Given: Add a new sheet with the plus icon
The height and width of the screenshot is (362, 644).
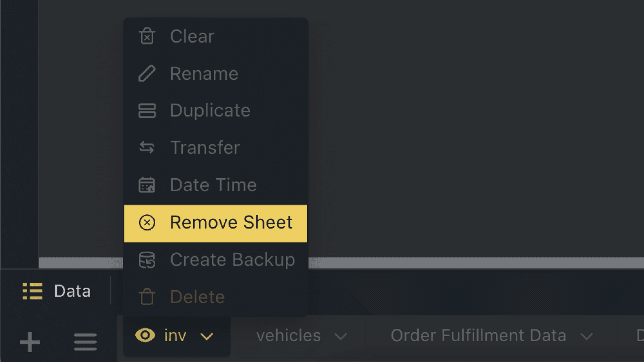Looking at the screenshot, I should click(x=30, y=341).
